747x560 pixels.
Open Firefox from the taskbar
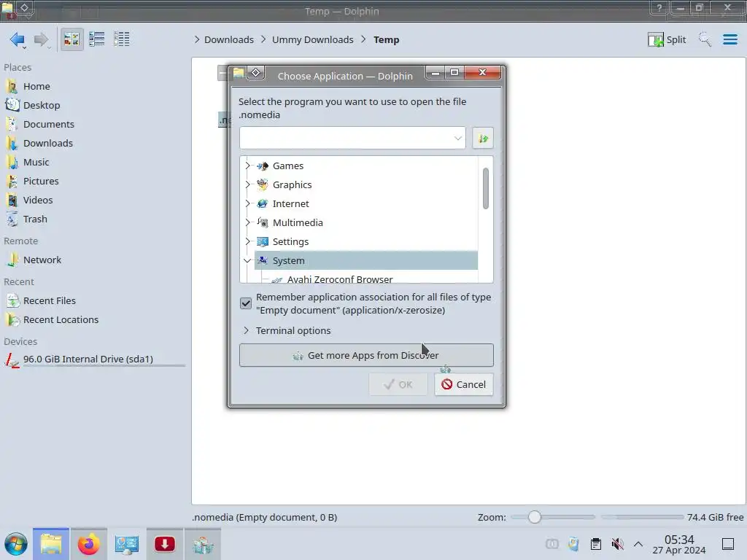tap(88, 544)
